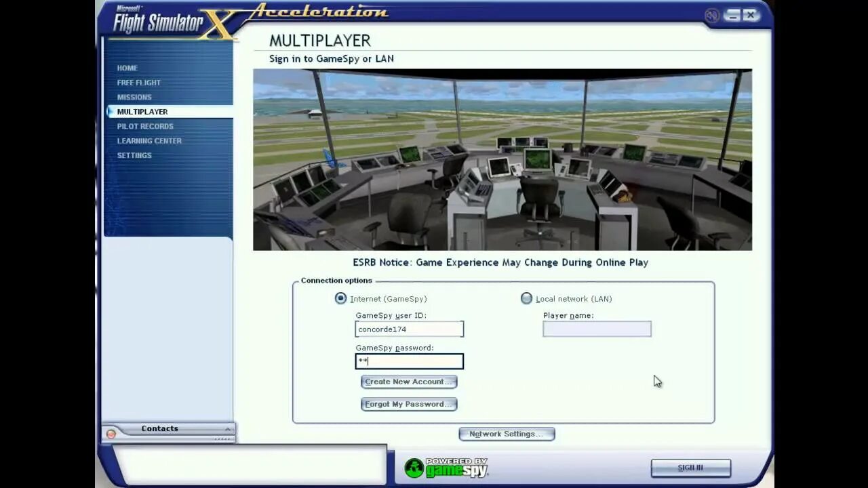
Task: Open LEARNING CENTER section
Action: pos(149,141)
